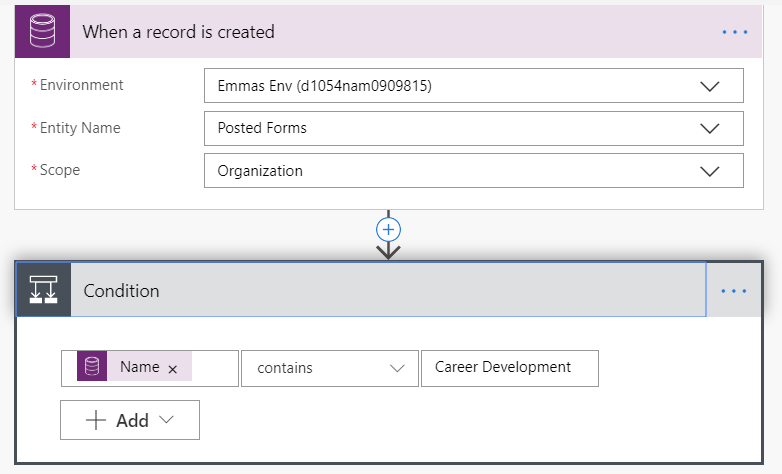Click the database icon inside Name token
The width and height of the screenshot is (782, 474).
coord(93,367)
